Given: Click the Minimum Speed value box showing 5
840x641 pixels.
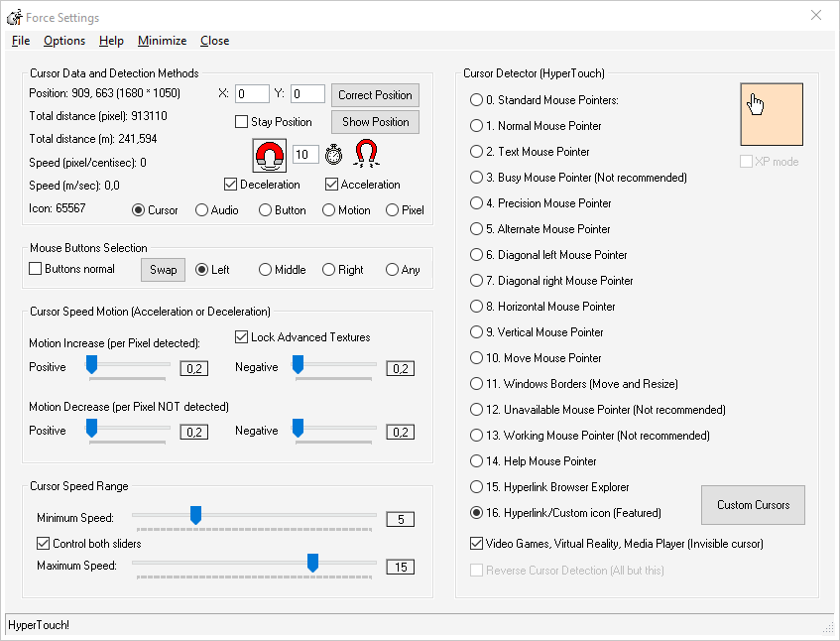Looking at the screenshot, I should [401, 519].
